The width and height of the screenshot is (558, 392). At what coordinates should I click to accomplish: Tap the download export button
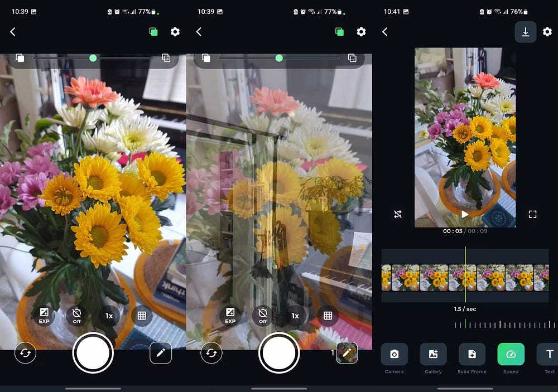[x=526, y=32]
